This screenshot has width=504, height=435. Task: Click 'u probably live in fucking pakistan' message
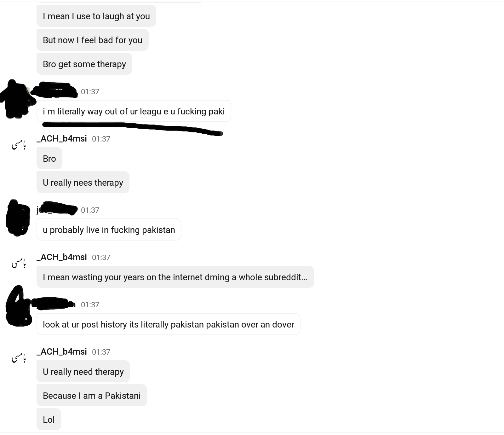[109, 230]
